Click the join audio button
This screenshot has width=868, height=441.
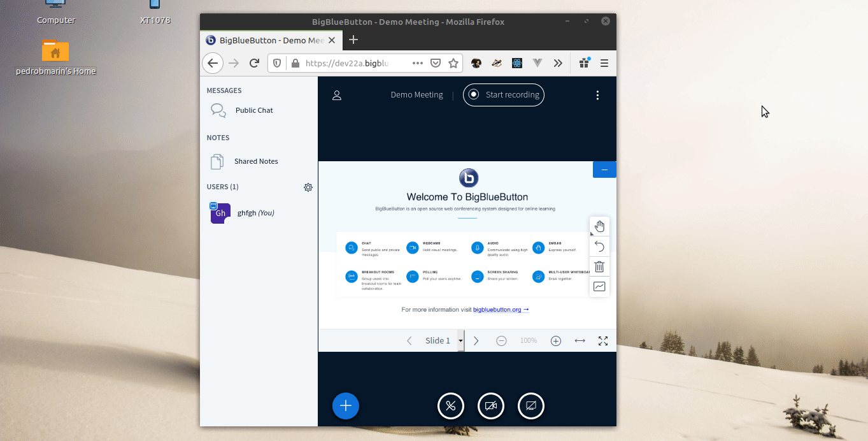click(x=451, y=406)
